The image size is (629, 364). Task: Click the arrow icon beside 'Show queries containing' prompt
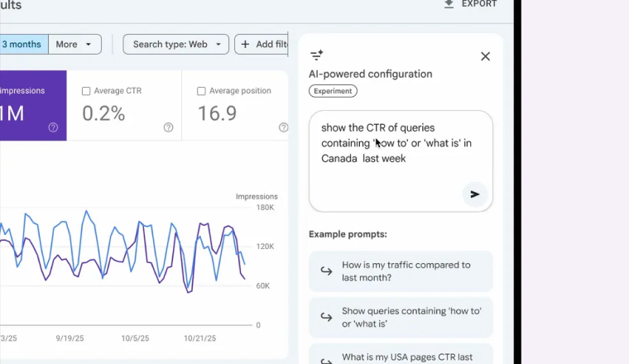tap(327, 318)
